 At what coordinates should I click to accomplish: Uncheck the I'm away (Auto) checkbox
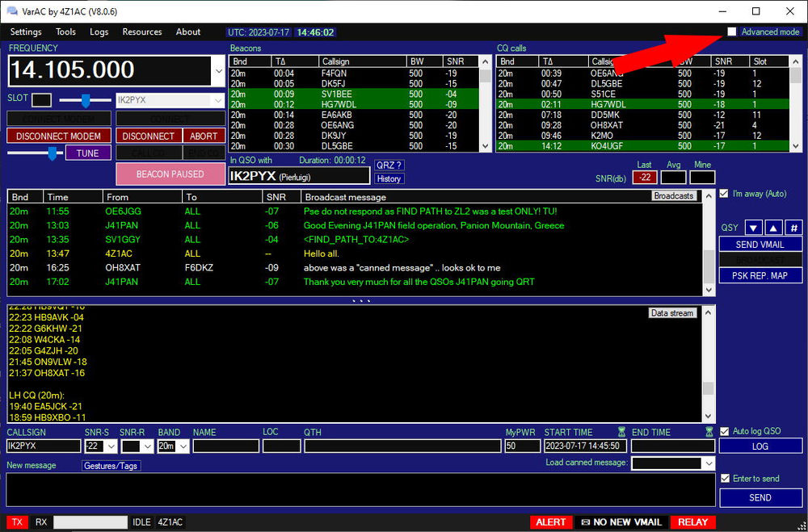coord(723,194)
